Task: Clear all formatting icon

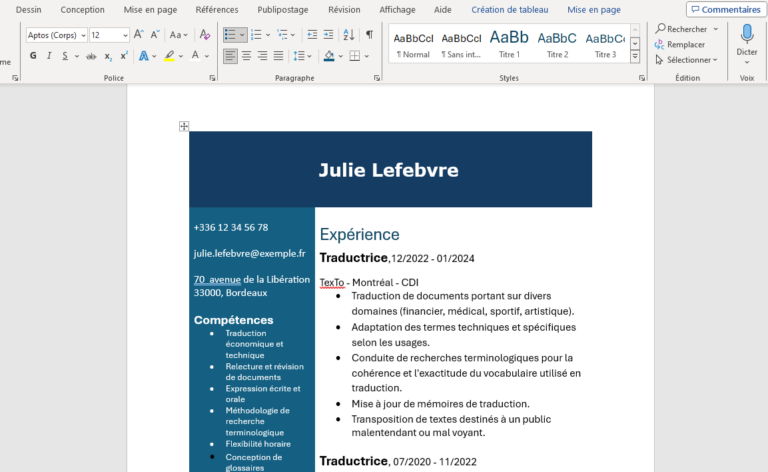Action: pyautogui.click(x=205, y=35)
